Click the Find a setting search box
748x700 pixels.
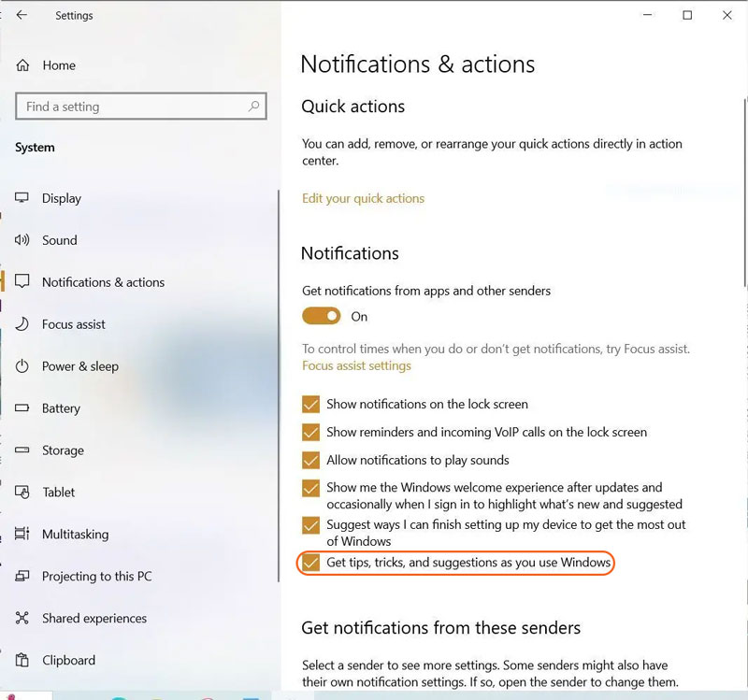click(x=141, y=106)
